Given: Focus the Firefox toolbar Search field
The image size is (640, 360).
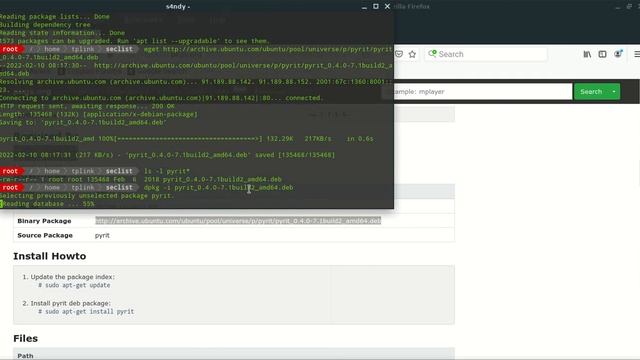Looking at the screenshot, I should [x=486, y=54].
